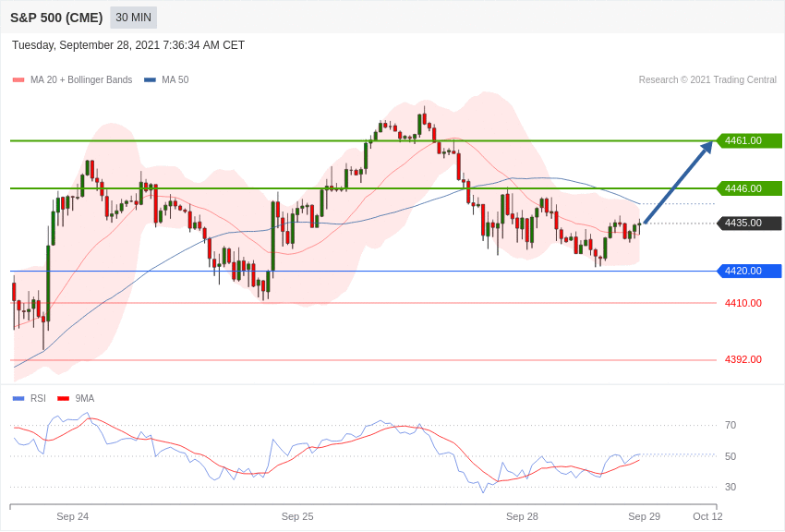Screen dimensions: 785x532
Task: Click the pink MA 20 legend swatch
Action: (x=18, y=80)
